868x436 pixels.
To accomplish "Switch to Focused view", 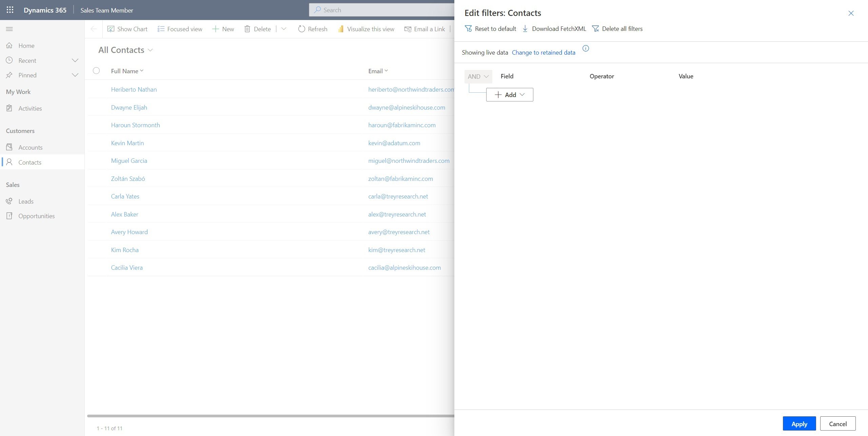I will (180, 29).
